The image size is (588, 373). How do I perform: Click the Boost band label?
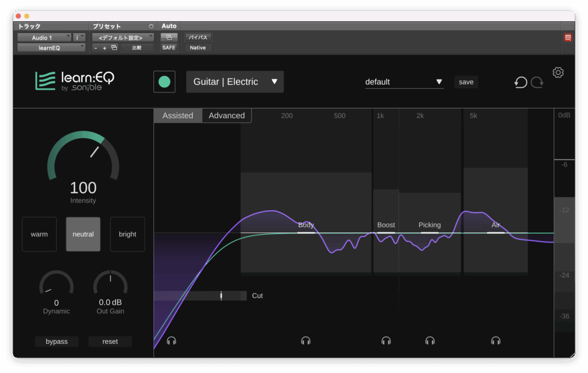(386, 225)
